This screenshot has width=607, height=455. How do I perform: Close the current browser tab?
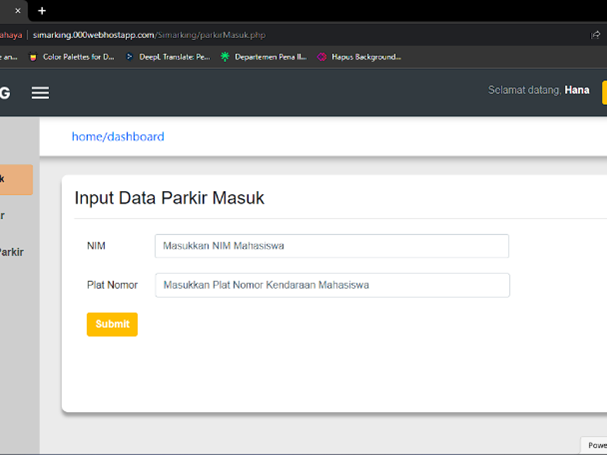(18, 10)
